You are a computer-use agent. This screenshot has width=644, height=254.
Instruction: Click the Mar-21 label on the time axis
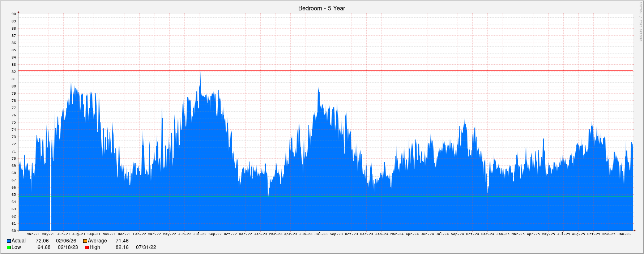[33, 234]
